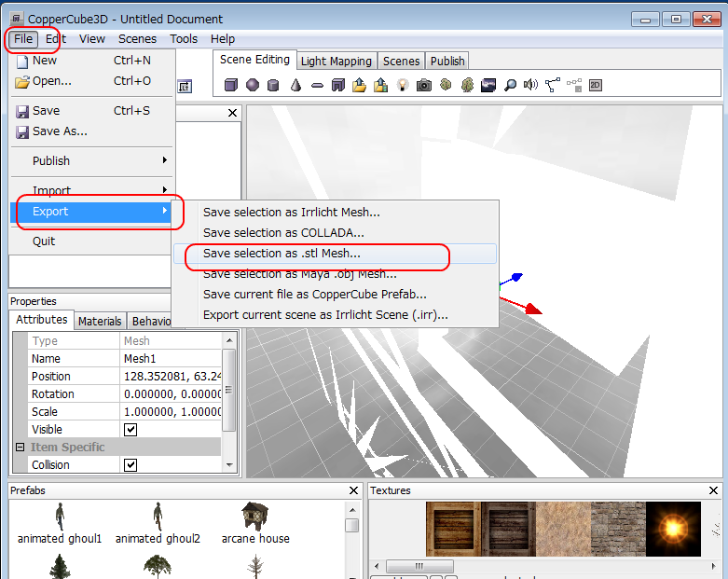
Task: Open the Materials properties tab
Action: (x=100, y=322)
